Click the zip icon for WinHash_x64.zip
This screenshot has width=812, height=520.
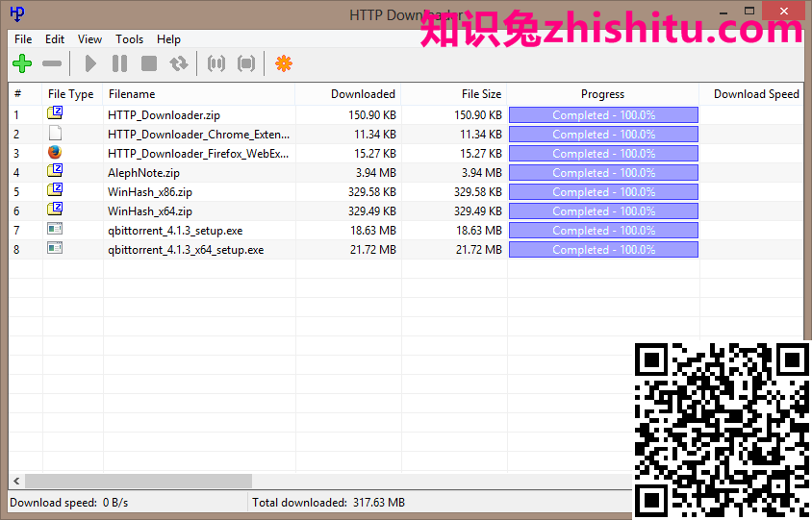(x=55, y=209)
